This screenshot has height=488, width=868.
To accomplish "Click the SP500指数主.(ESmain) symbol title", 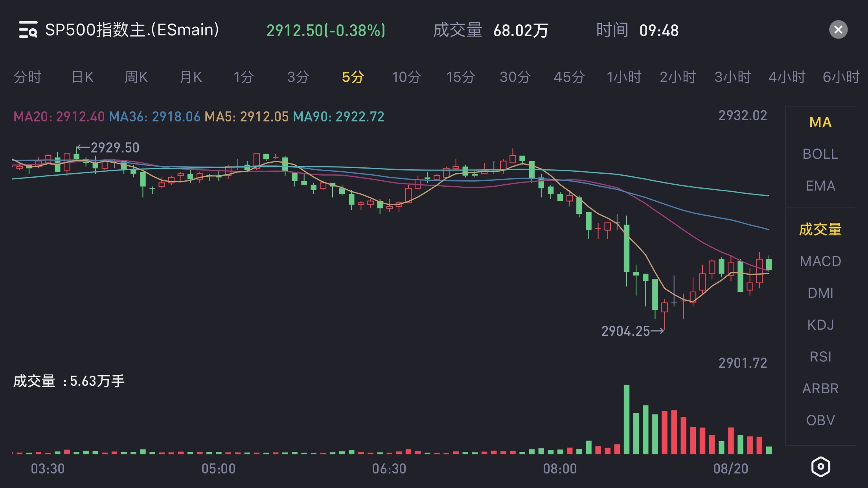I will click(132, 30).
